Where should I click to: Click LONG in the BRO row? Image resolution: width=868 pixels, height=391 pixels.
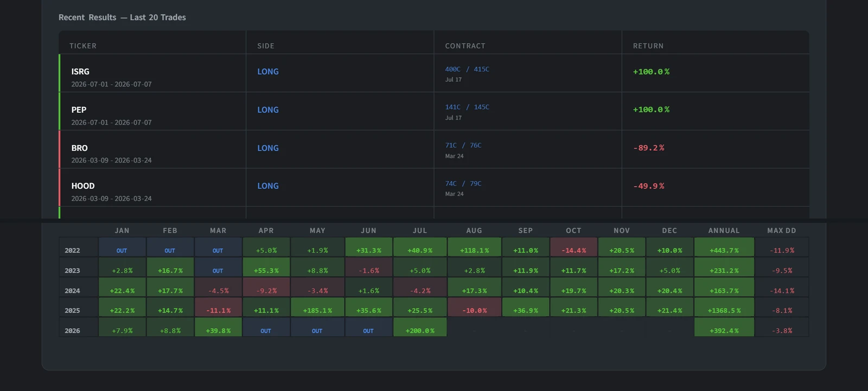268,148
